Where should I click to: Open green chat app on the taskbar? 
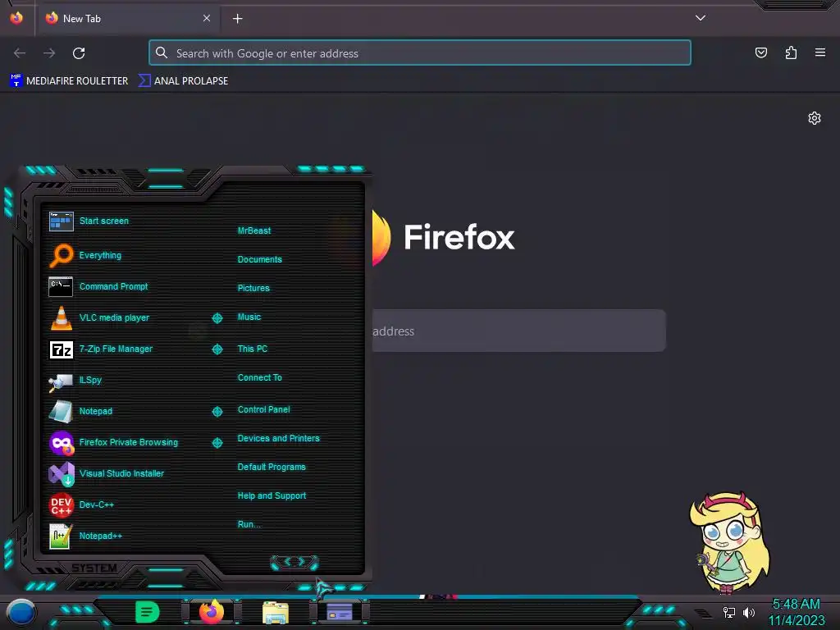[x=148, y=612]
